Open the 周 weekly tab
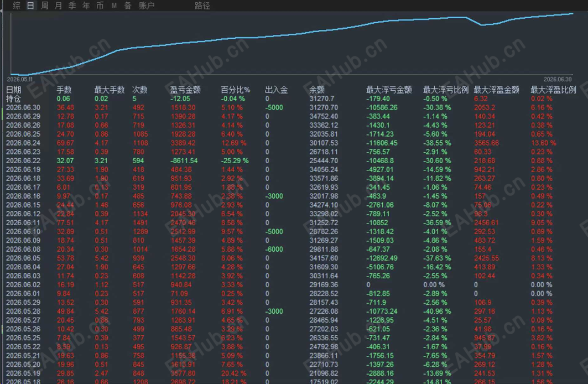The image size is (588, 384). (44, 6)
